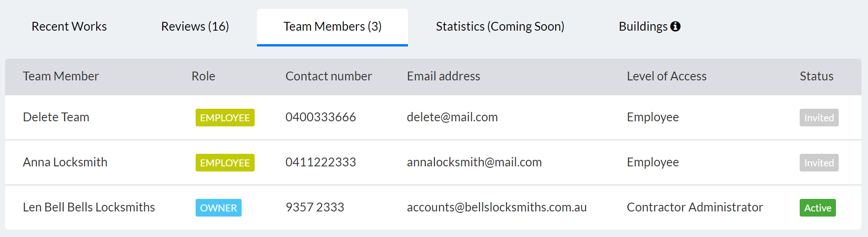Click the EMPLOYEE badge for Delete Team

[225, 118]
